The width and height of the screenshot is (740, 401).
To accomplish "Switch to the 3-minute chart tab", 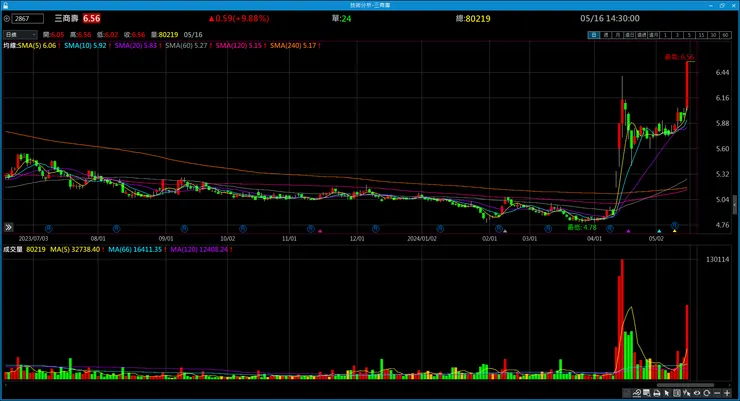I will 677,35.
